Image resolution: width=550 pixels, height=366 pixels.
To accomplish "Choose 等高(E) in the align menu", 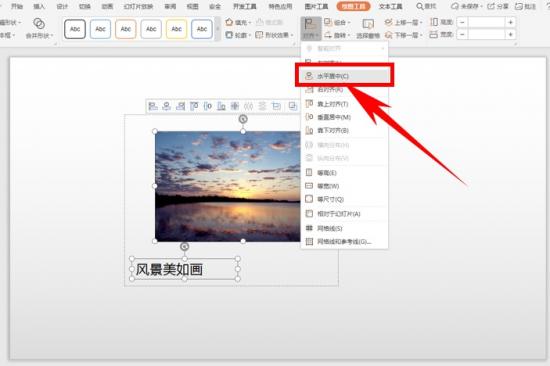I will [344, 173].
